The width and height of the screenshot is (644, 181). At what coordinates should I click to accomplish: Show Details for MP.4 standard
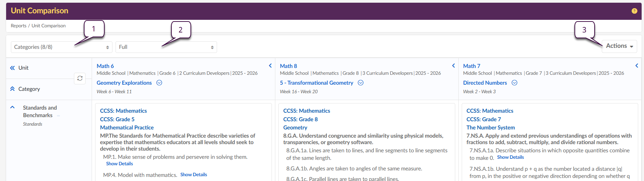tap(194, 175)
